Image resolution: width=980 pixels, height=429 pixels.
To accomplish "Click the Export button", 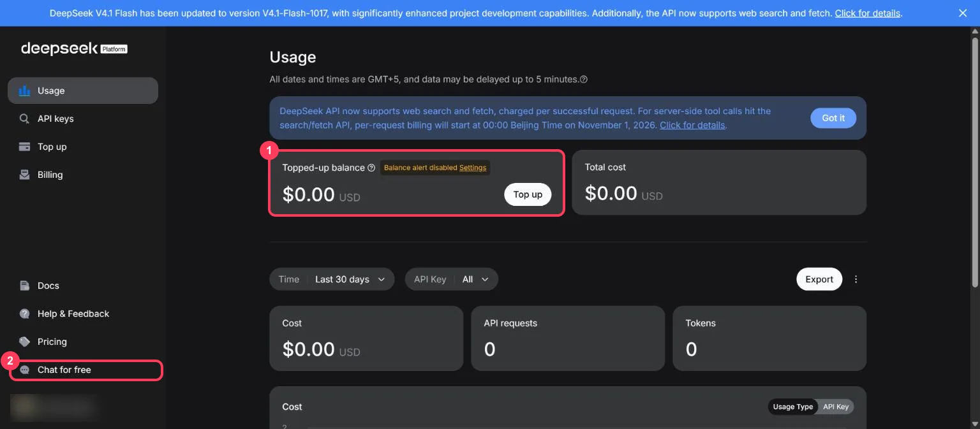I will point(819,279).
